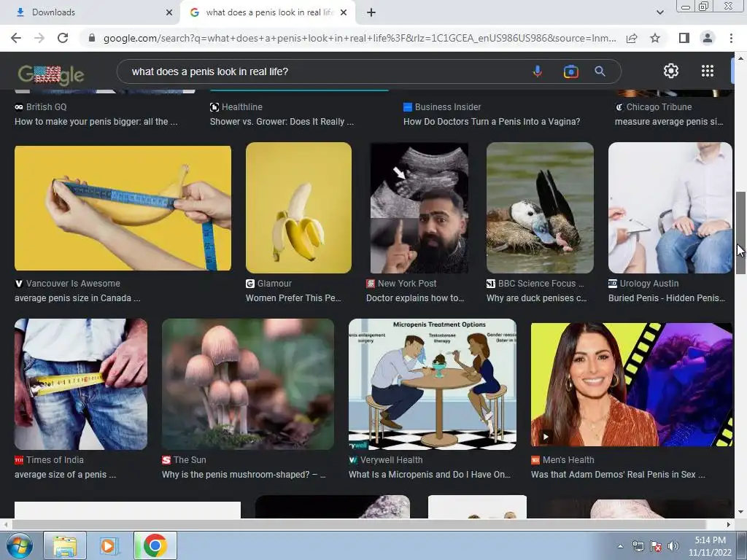Open Windows Explorer from taskbar
This screenshot has height=560, width=747.
click(x=65, y=545)
